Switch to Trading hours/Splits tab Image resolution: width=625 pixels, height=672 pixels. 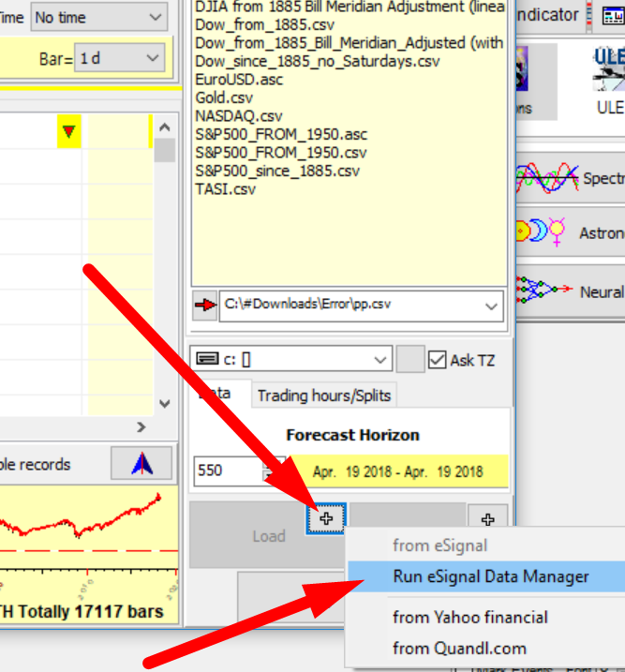[x=324, y=396]
